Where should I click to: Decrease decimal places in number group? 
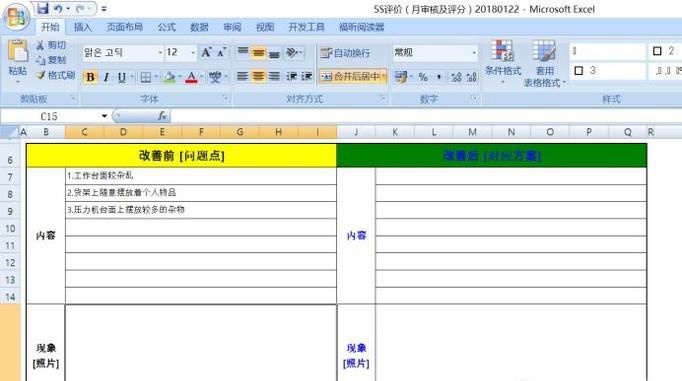coord(471,77)
